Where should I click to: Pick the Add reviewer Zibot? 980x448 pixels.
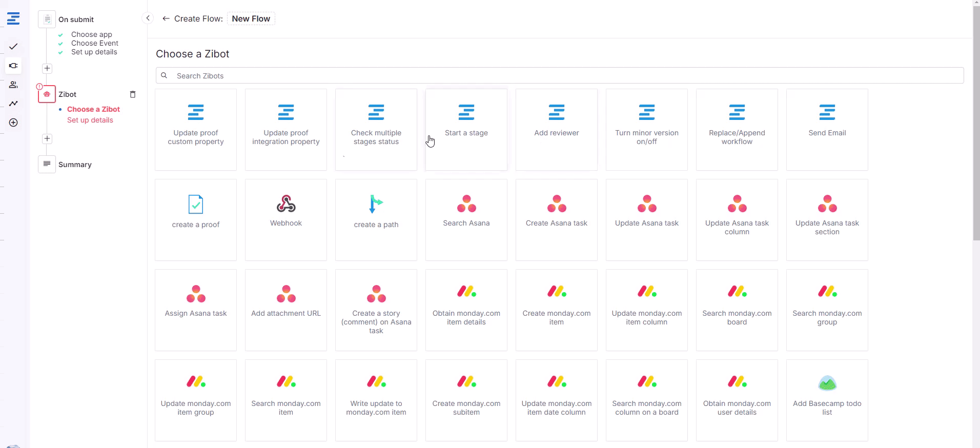pos(557,130)
